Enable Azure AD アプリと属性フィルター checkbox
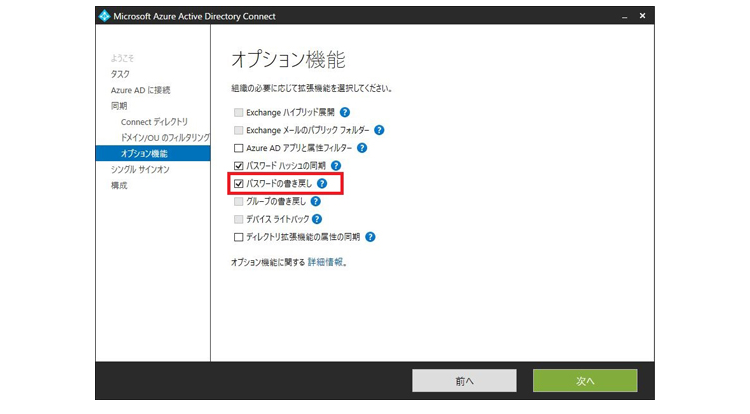 pos(238,148)
